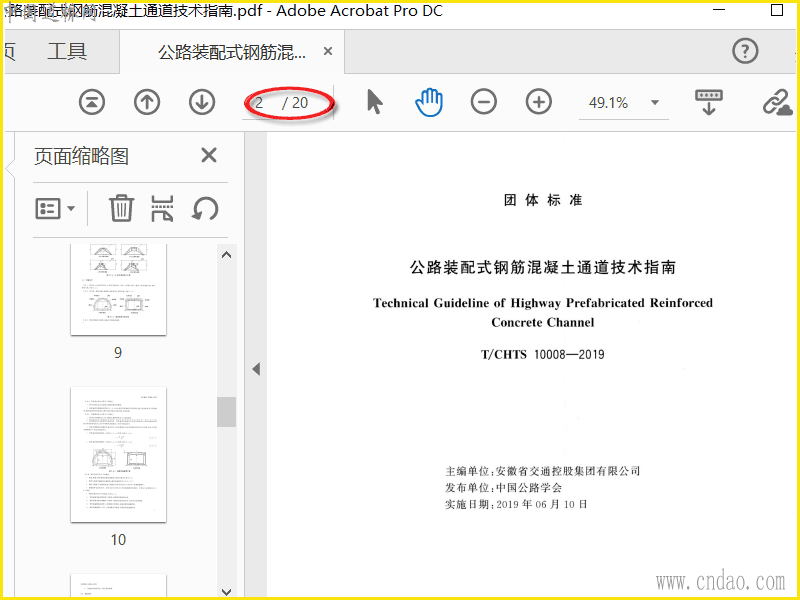Image resolution: width=800 pixels, height=600 pixels.
Task: Go to previous page with up arrow
Action: point(147,102)
